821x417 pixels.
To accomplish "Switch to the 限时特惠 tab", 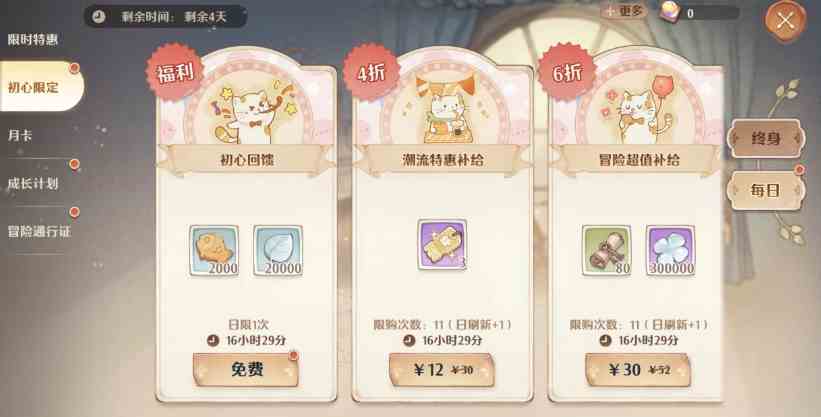I will coord(33,40).
